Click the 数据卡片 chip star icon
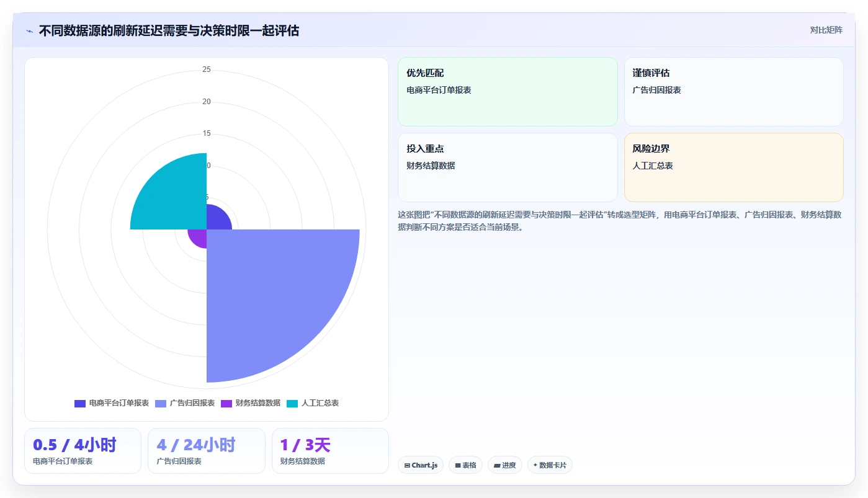This screenshot has height=498, width=868. 535,465
